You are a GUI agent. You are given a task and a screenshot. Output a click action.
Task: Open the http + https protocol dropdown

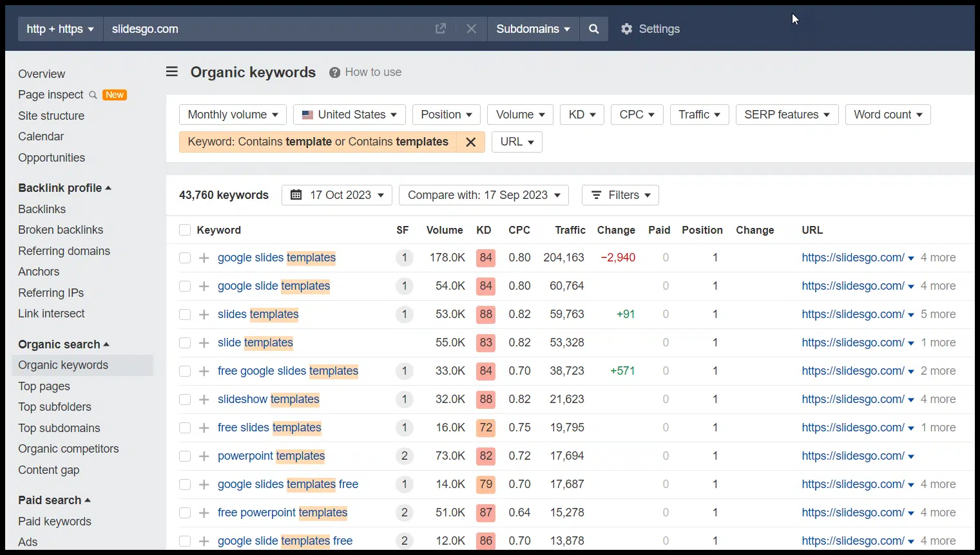(x=60, y=29)
